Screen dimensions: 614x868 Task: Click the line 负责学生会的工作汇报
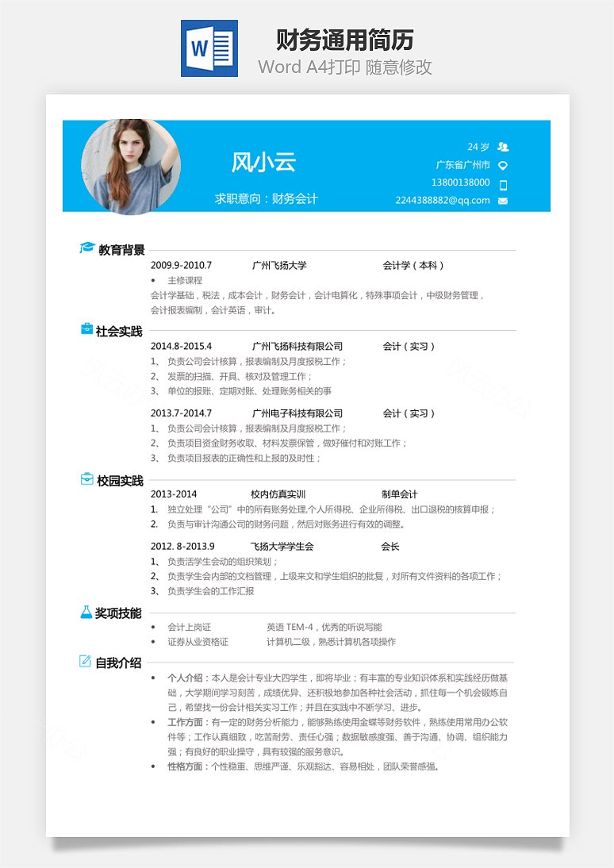(x=211, y=591)
